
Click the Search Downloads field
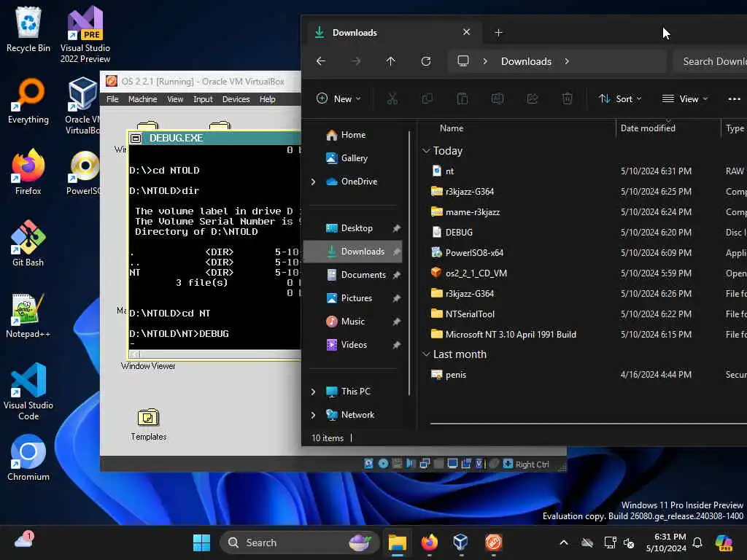point(710,61)
